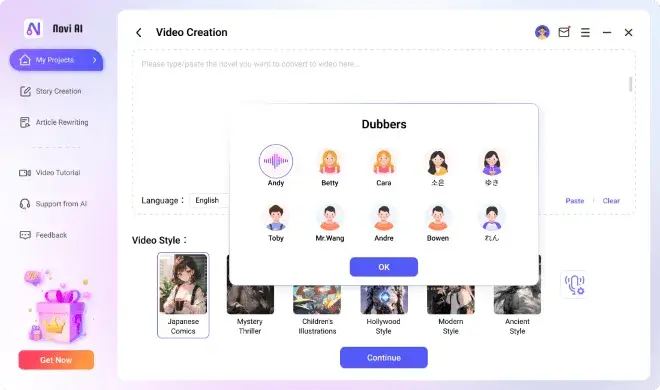The image size is (660, 390).
Task: Confirm dubber selection with OK button
Action: [x=383, y=267]
